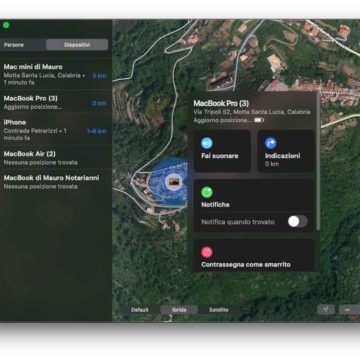Select MacBook Air (2) device
360x360 pixels.
pos(55,158)
